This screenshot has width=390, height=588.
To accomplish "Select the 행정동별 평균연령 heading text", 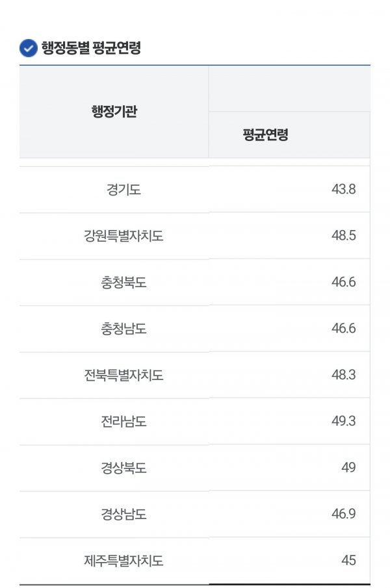I will click(x=91, y=47).
